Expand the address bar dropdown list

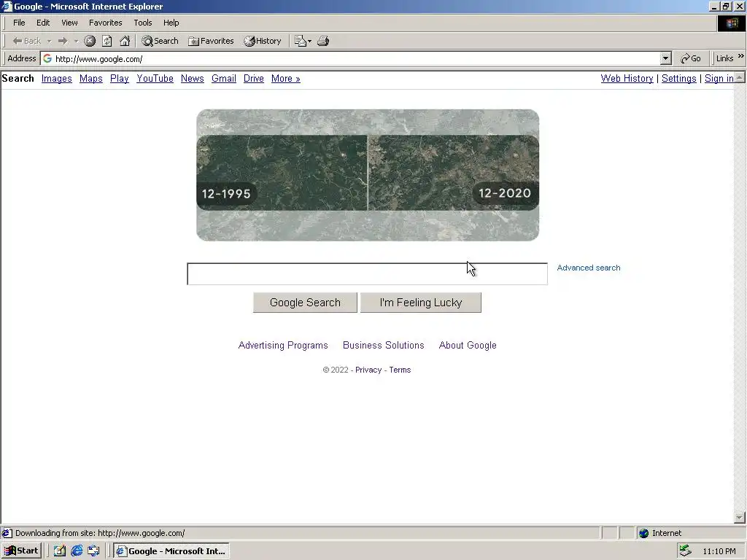click(x=666, y=58)
